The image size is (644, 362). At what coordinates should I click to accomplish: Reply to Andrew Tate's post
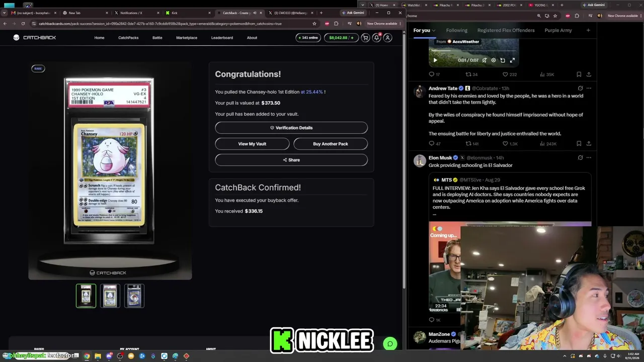(431, 144)
